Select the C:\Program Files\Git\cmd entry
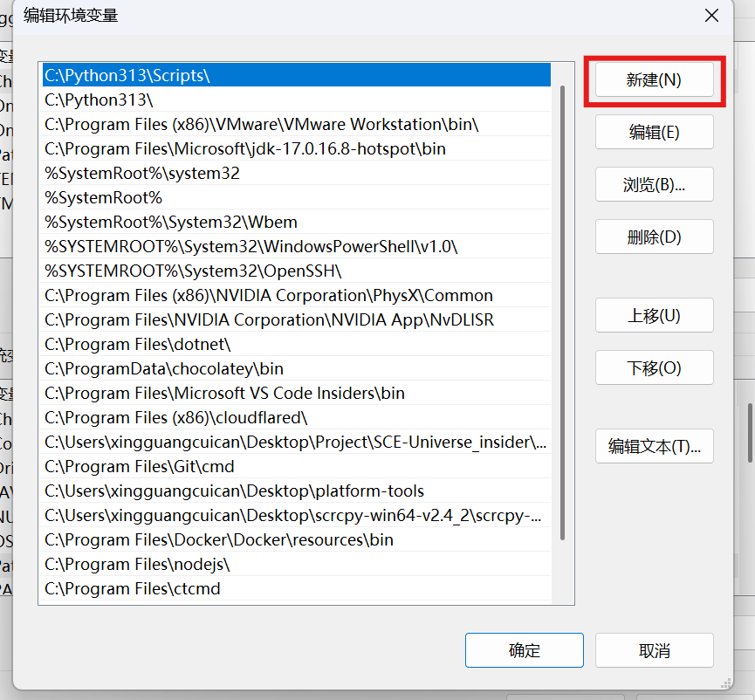 [140, 467]
